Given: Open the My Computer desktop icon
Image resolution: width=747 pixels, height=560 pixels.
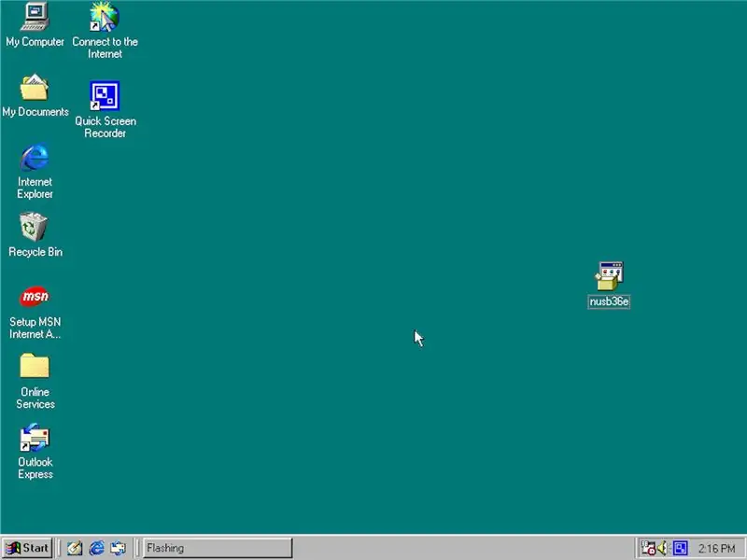Looking at the screenshot, I should click(35, 17).
